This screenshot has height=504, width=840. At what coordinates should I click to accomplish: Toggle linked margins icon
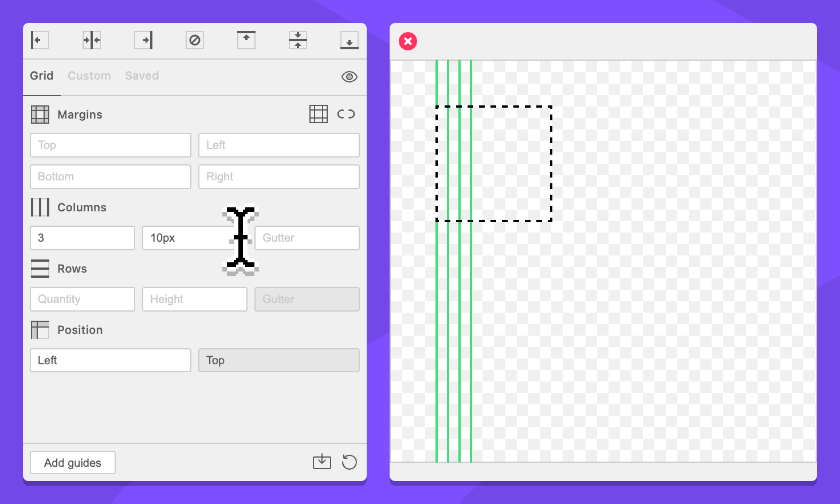346,114
